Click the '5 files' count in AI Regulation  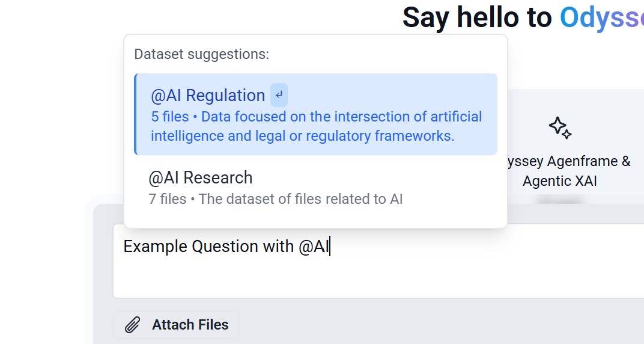169,117
